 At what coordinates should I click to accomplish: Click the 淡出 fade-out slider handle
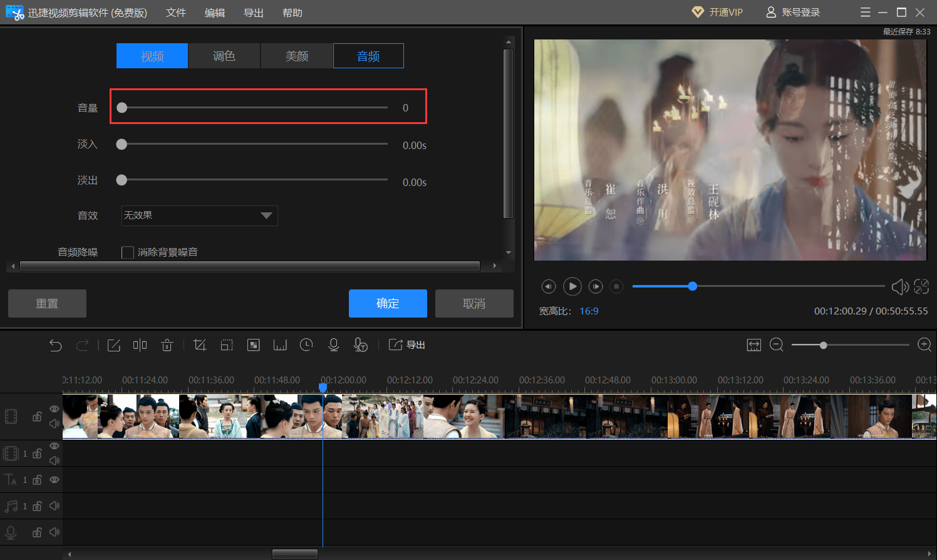pyautogui.click(x=122, y=180)
